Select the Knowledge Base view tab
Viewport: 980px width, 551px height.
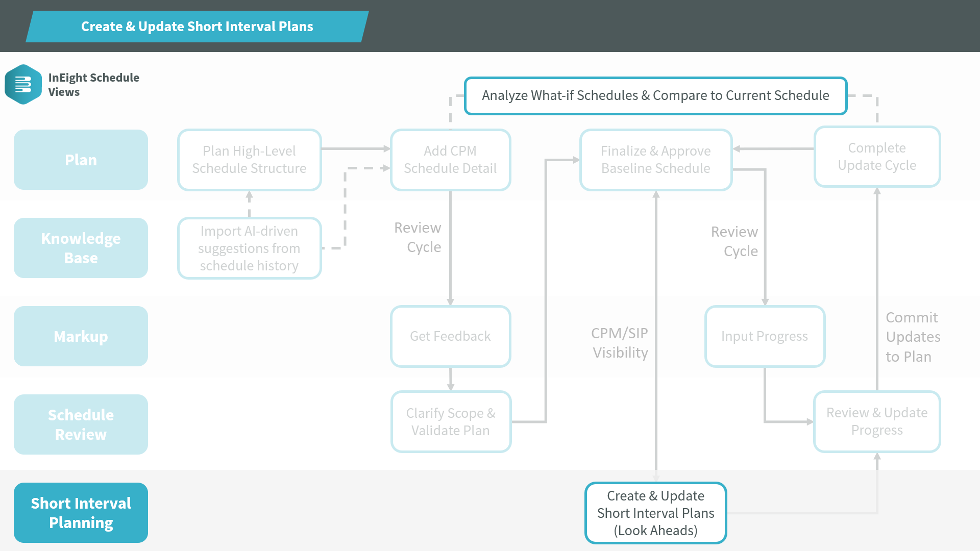(x=81, y=248)
